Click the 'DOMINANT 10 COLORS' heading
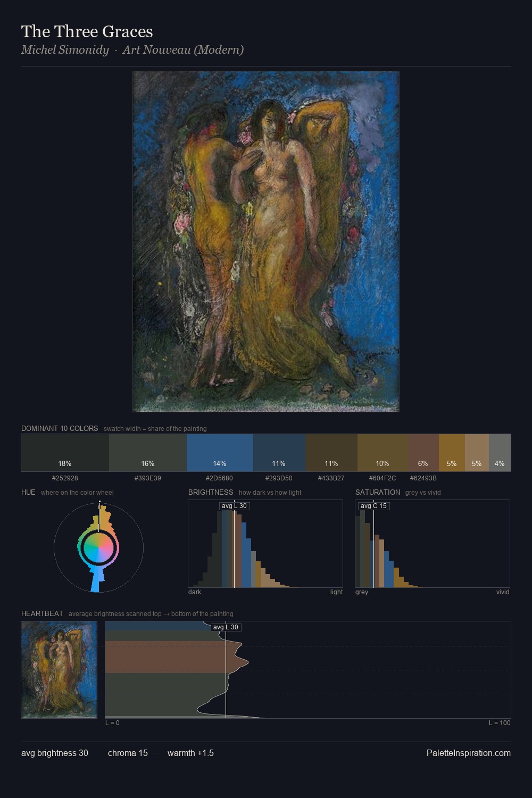 pyautogui.click(x=60, y=428)
